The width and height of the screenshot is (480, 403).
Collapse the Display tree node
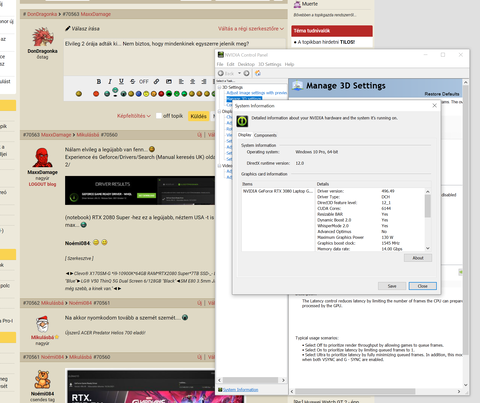click(x=219, y=111)
